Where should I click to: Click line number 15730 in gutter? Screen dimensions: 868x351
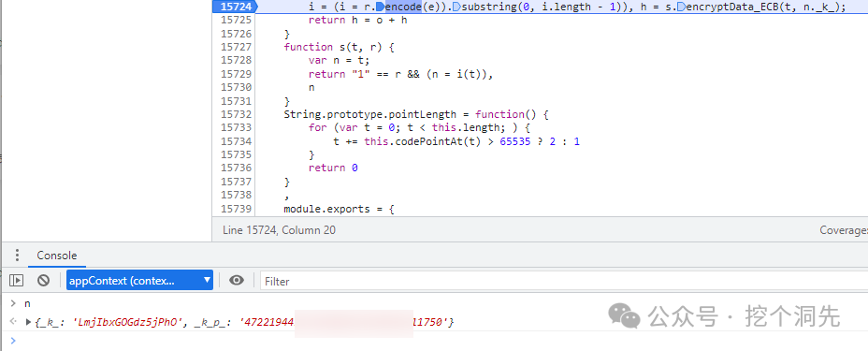[236, 87]
